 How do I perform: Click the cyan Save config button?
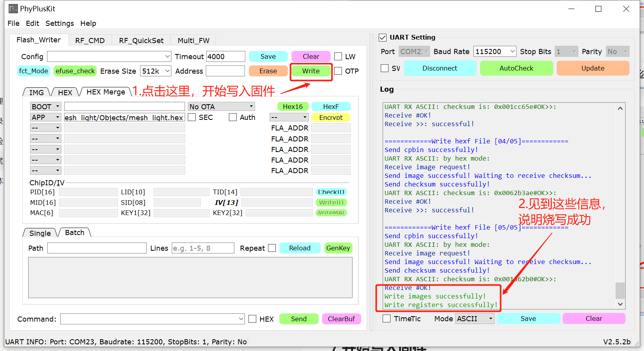[268, 56]
